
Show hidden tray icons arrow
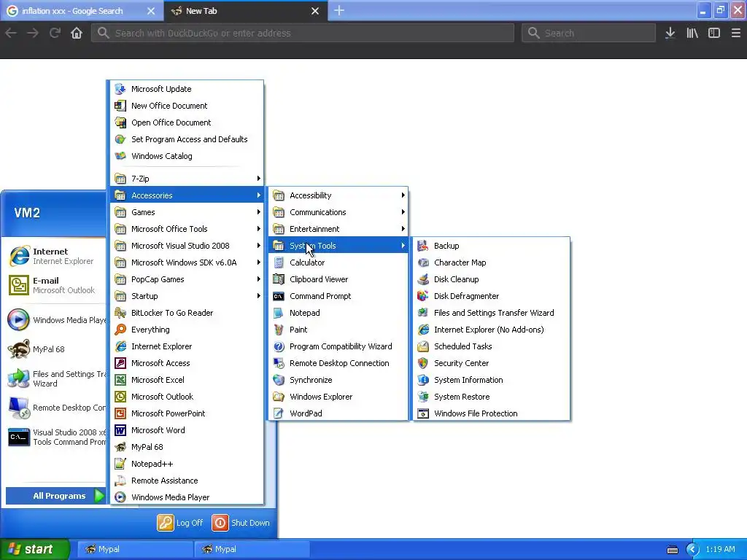coord(692,550)
